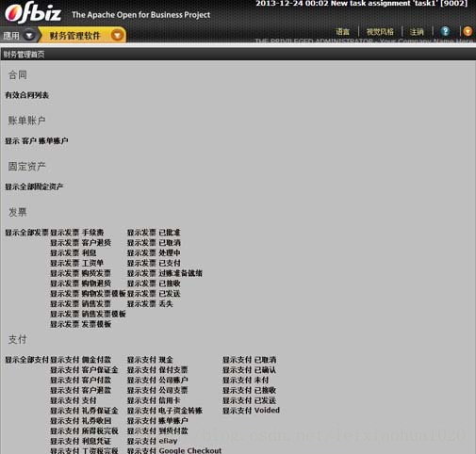Click 显示发票 客户退货
Viewport: 476px width, 454px height.
(x=81, y=243)
